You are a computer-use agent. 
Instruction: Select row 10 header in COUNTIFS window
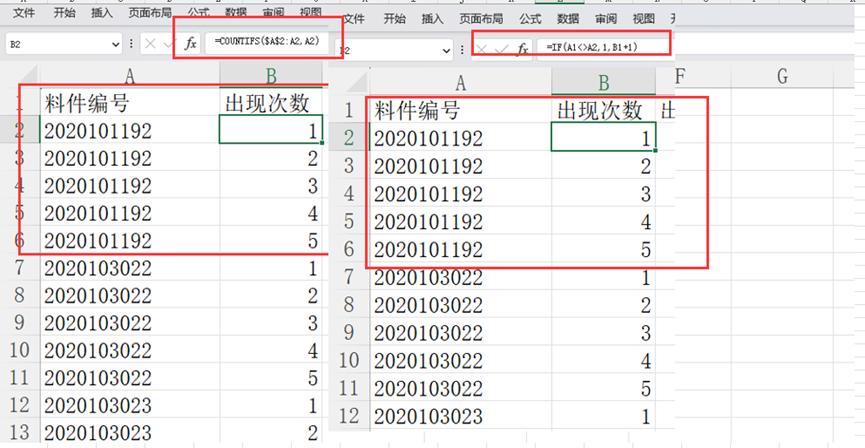pyautogui.click(x=20, y=350)
